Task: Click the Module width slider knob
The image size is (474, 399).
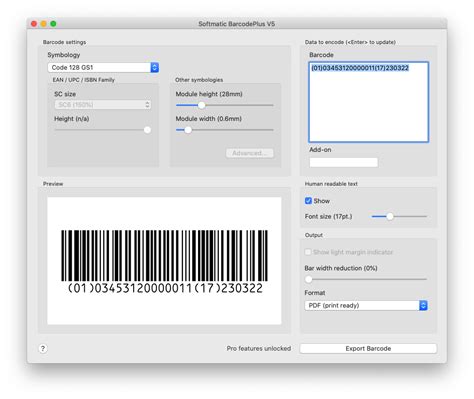Action: coord(188,130)
